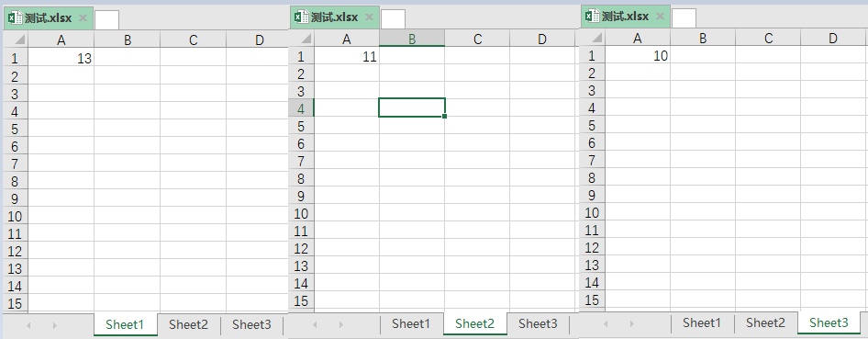Select row 15 header in the sheet showing 10
Image resolution: width=868 pixels, height=339 pixels.
click(x=593, y=299)
